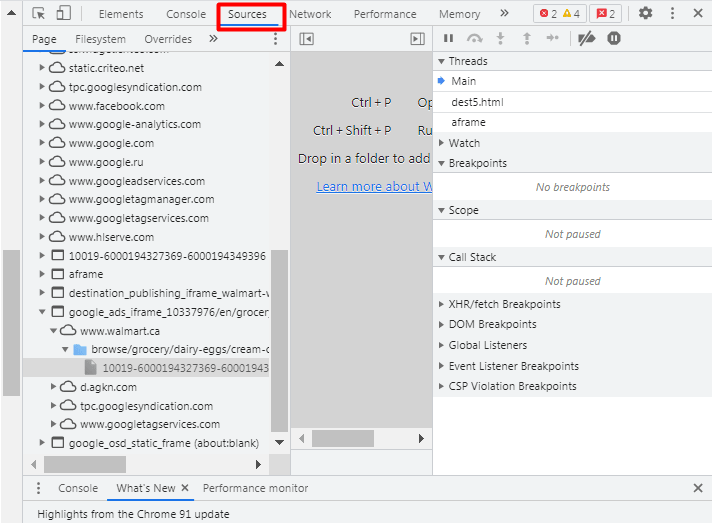Click the errors and warnings counter

[x=559, y=14]
